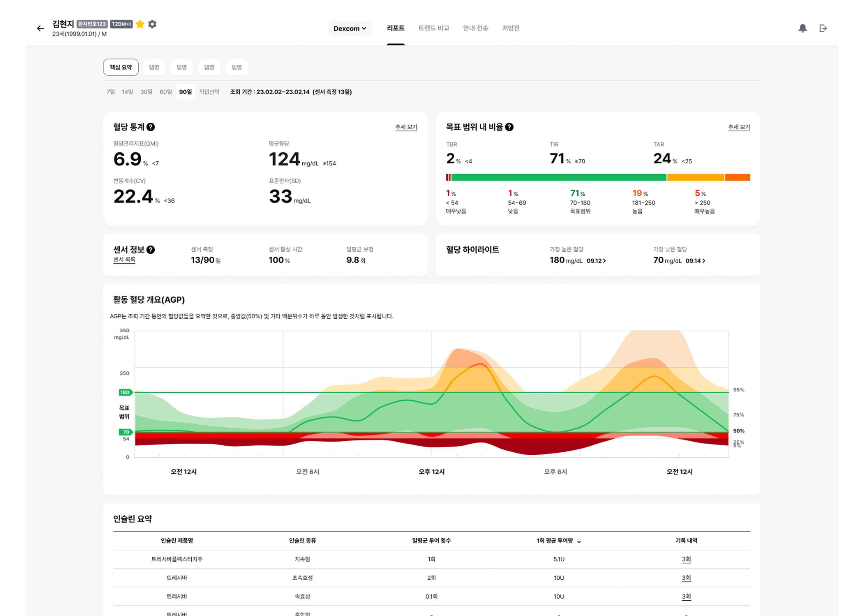This screenshot has height=616, width=863.
Task: Open 3회 record for 트레시바플렉스터치주
Action: (x=686, y=559)
